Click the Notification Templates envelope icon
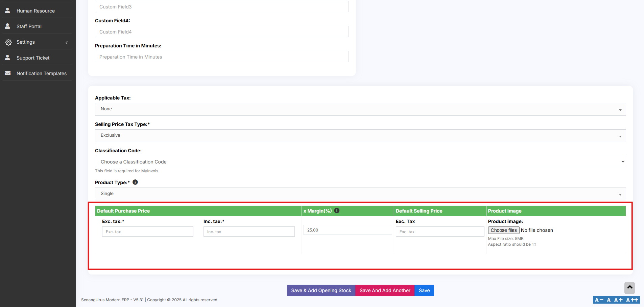The image size is (644, 307). click(8, 73)
